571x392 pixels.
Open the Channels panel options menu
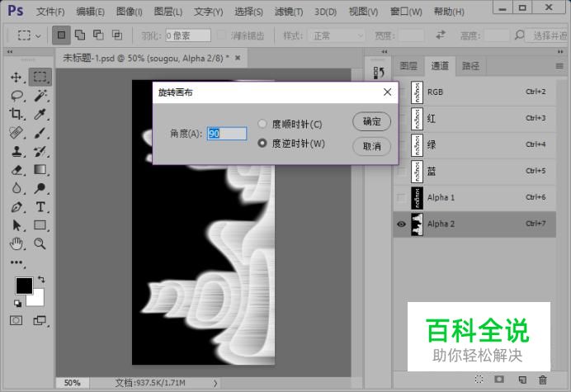click(x=559, y=66)
